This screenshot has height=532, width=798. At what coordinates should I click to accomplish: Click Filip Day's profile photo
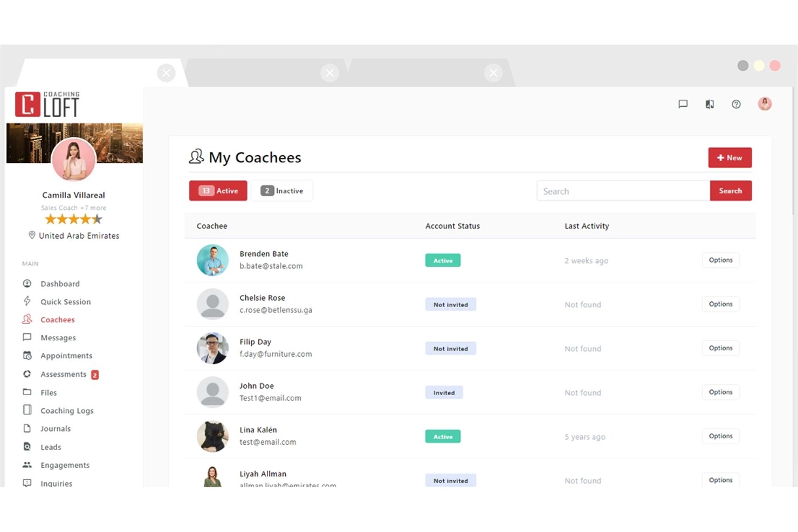point(212,348)
